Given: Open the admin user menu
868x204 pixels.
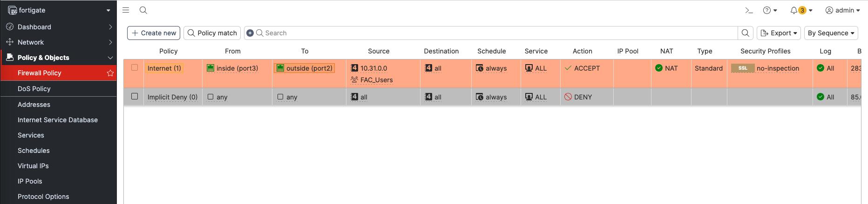Looking at the screenshot, I should (842, 10).
